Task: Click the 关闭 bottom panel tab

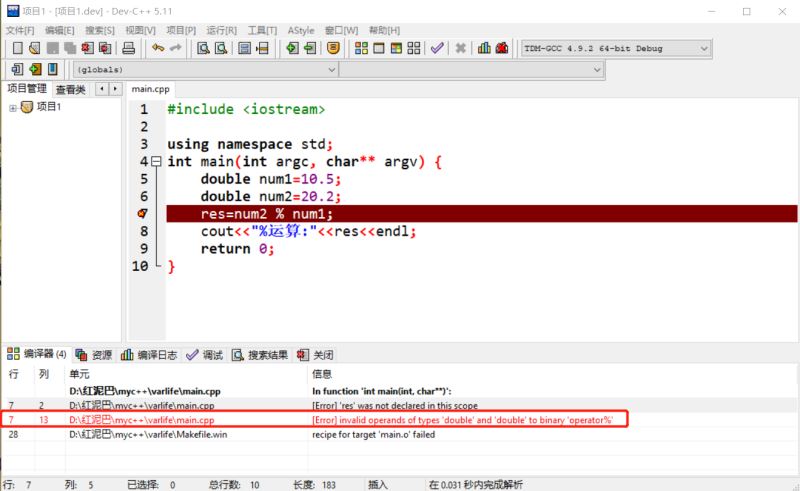Action: 315,355
